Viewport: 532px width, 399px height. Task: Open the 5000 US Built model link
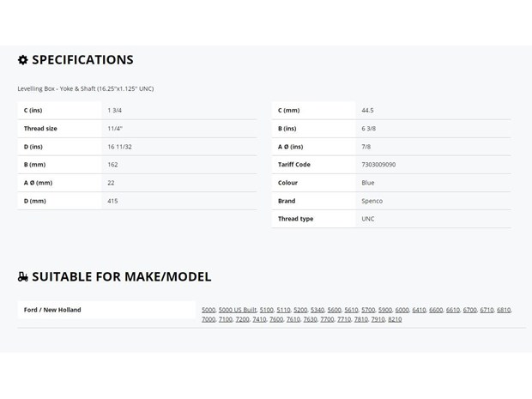pos(238,310)
